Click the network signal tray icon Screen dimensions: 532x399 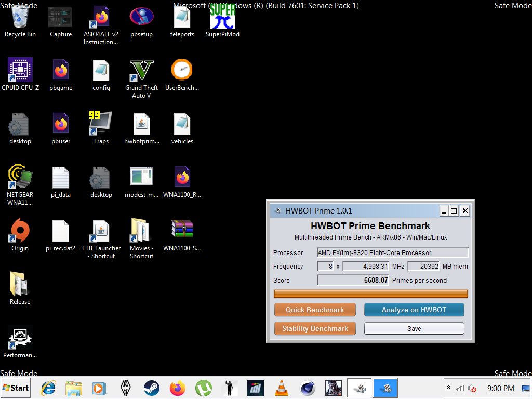click(x=460, y=388)
